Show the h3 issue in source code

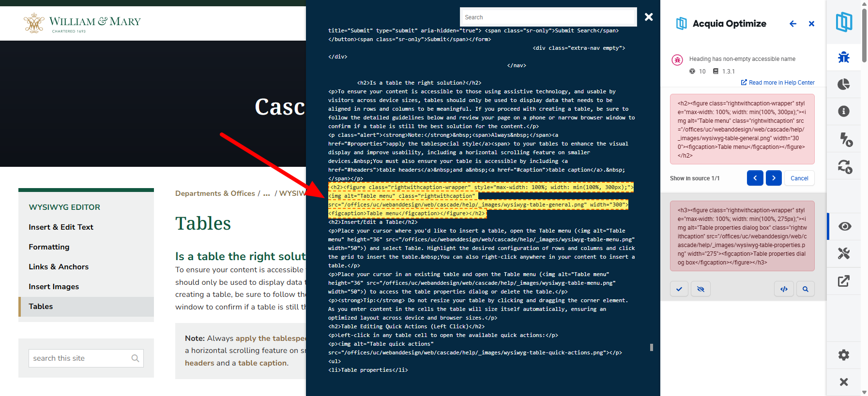click(x=784, y=289)
